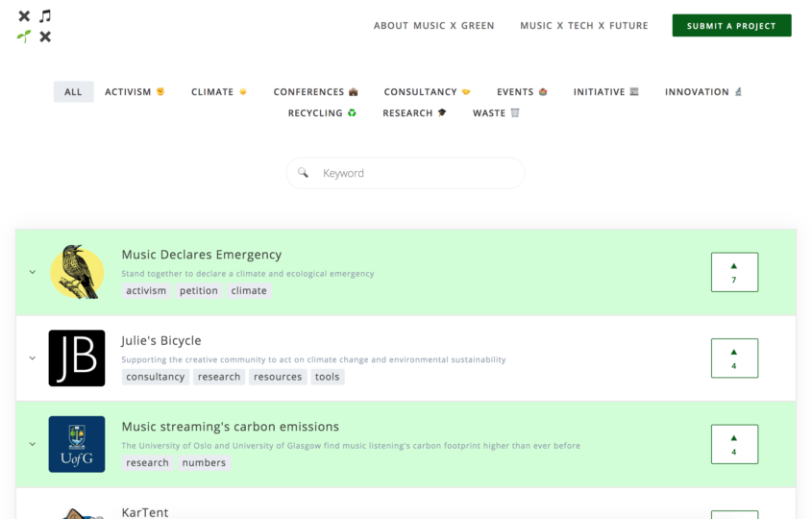Expand the Music Declares Emergency entry
This screenshot has height=519, width=812.
tap(33, 272)
